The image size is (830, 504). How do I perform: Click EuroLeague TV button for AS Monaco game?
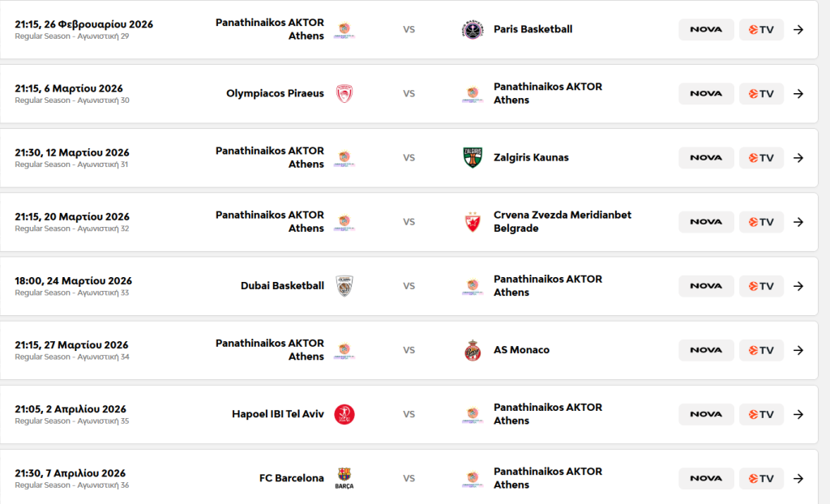click(761, 350)
